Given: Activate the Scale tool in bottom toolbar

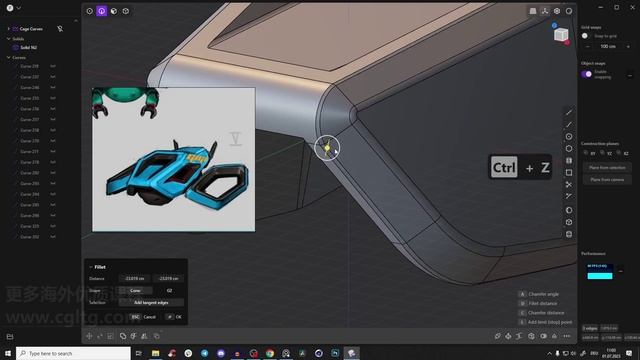Looking at the screenshot, I should 111,336.
